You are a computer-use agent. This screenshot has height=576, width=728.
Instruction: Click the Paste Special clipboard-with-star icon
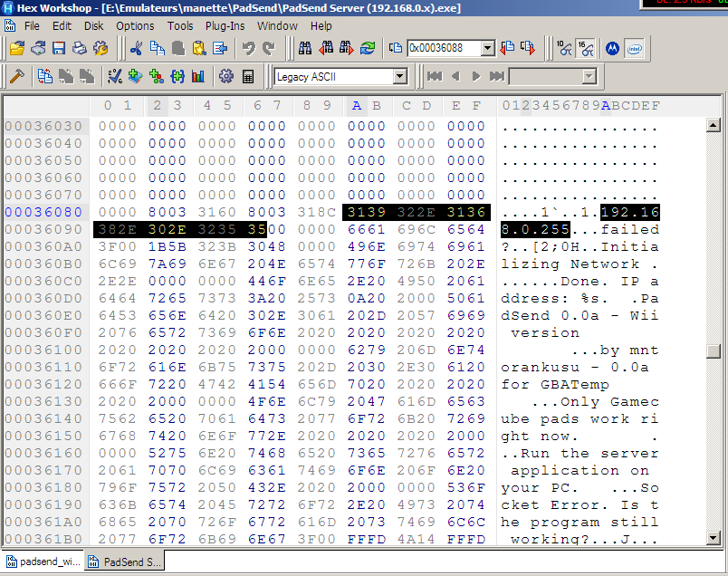coord(199,48)
